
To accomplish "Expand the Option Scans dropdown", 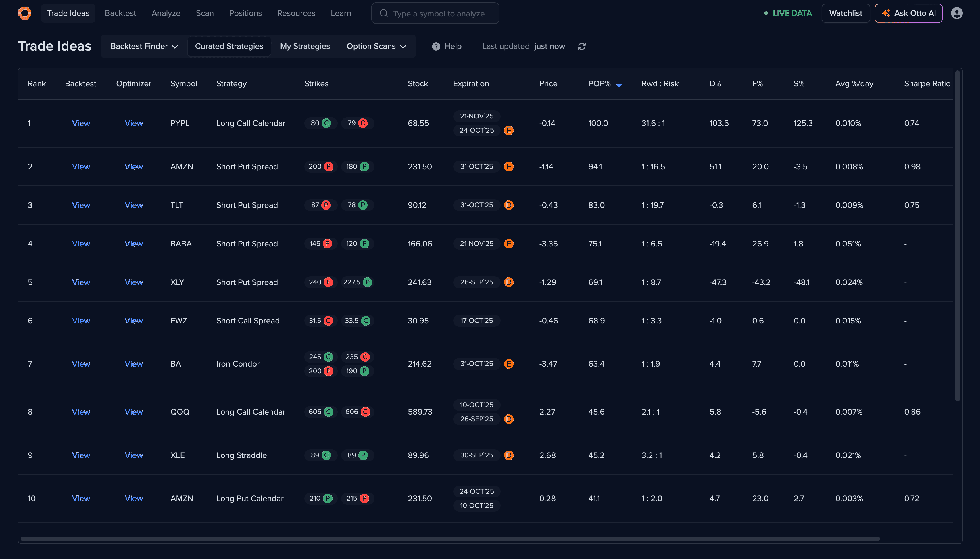I will [376, 47].
